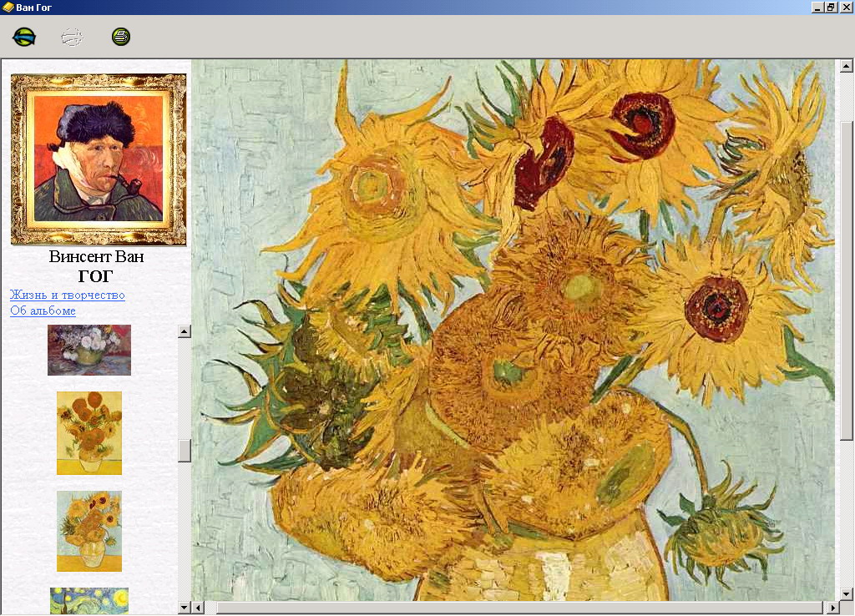Restore down the Ван Гог window

pos(831,7)
